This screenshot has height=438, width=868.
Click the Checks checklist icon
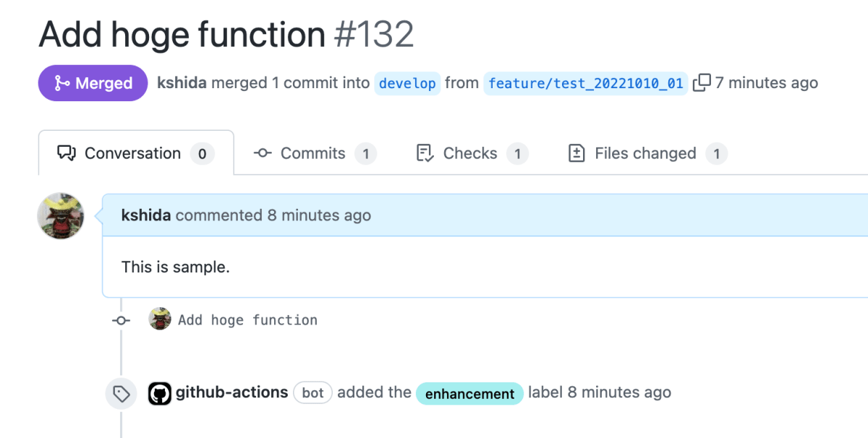pos(425,153)
